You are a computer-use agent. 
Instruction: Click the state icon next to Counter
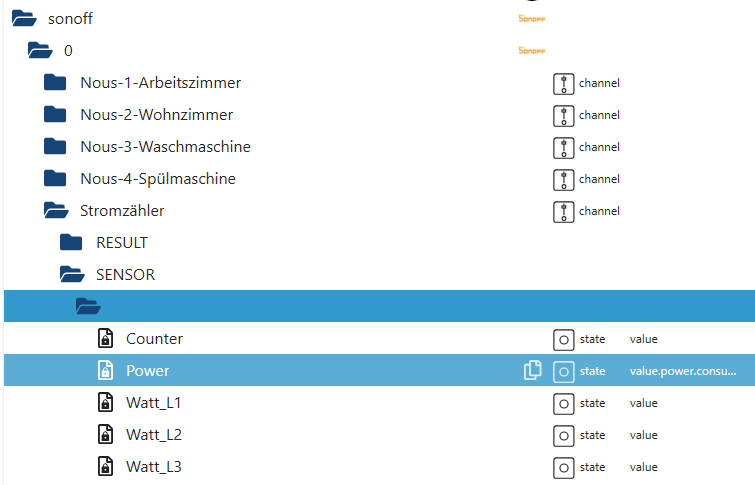564,339
